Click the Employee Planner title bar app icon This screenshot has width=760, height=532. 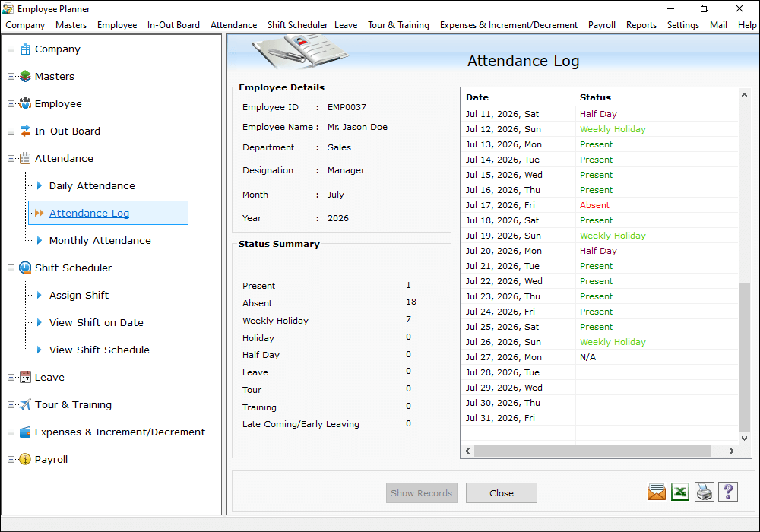8,8
